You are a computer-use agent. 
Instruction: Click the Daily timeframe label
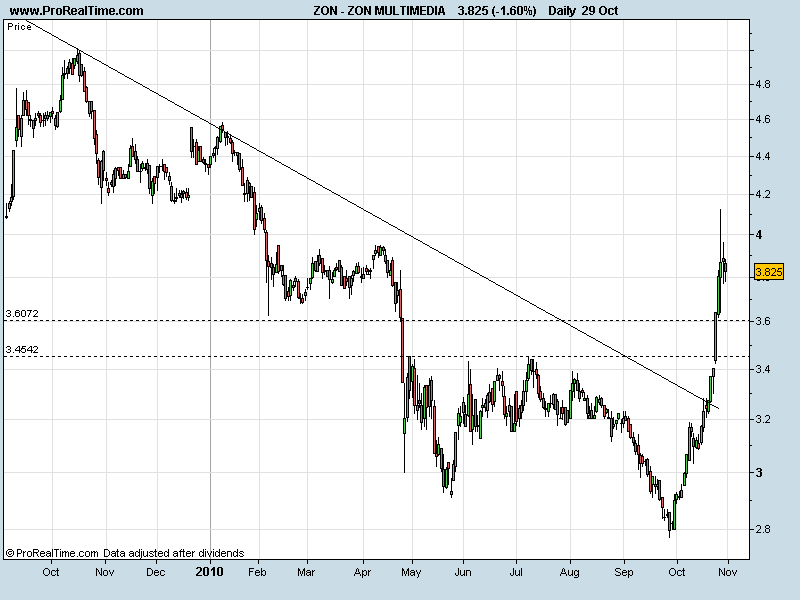point(562,11)
